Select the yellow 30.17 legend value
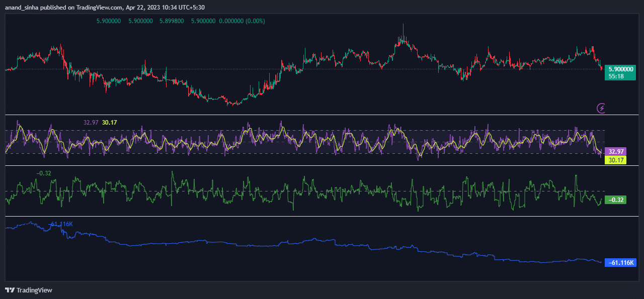Screen dimensions: 644x299 click(109, 122)
